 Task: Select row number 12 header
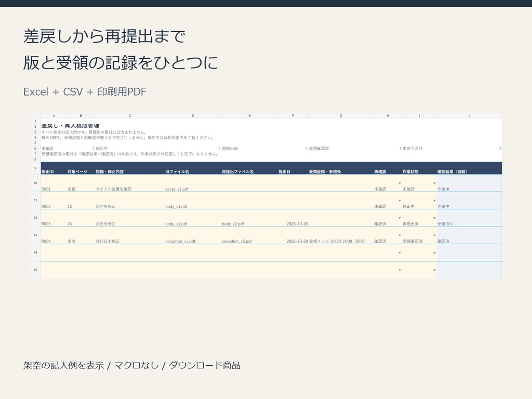pyautogui.click(x=35, y=218)
